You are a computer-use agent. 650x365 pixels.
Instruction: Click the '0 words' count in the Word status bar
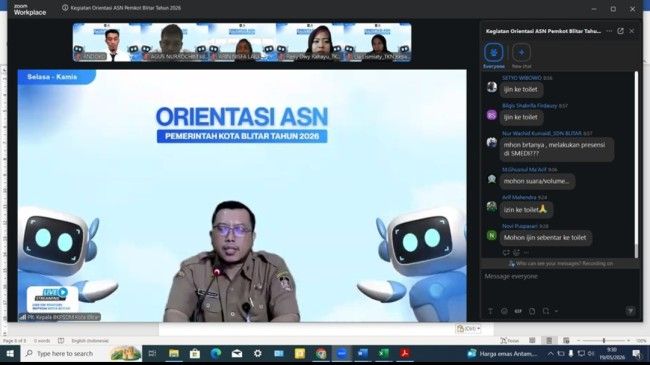pyautogui.click(x=42, y=341)
